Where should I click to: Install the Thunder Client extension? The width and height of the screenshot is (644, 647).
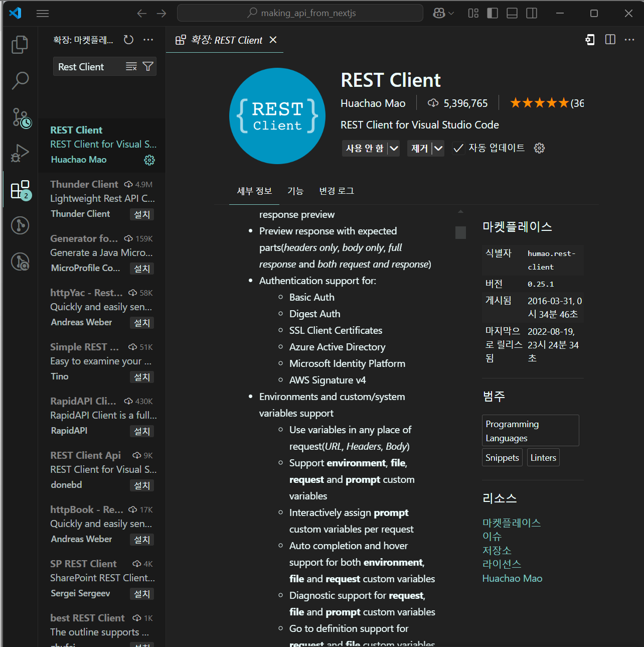(x=142, y=214)
